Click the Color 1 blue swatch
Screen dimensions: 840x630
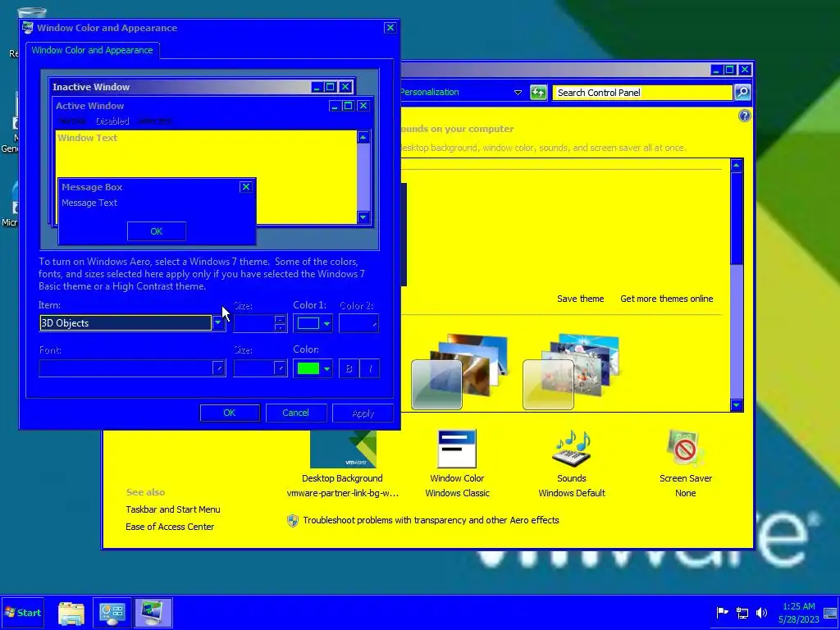click(308, 323)
